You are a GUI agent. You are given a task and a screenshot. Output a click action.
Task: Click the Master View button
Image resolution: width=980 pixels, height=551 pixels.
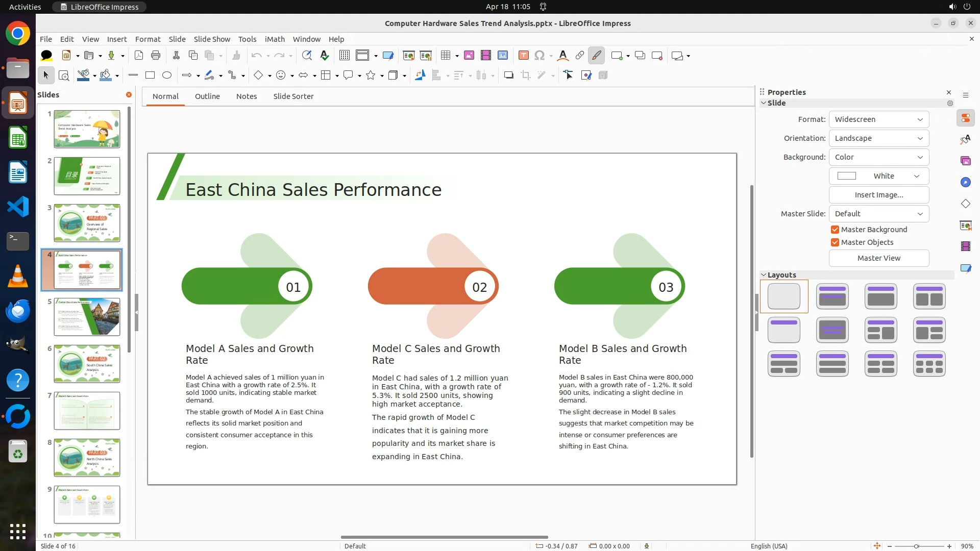click(x=878, y=258)
